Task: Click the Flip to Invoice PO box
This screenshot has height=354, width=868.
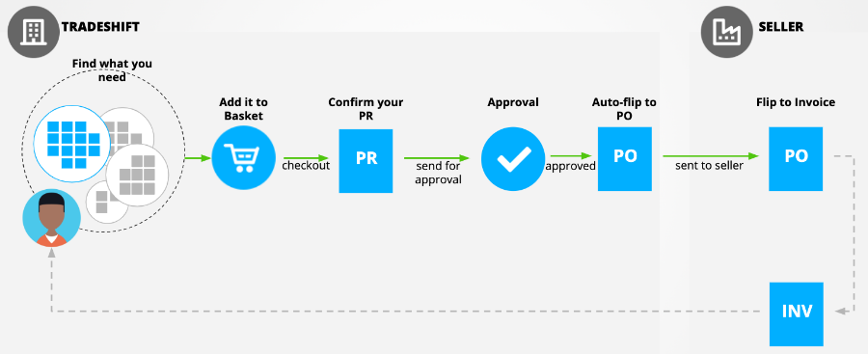Action: click(796, 159)
